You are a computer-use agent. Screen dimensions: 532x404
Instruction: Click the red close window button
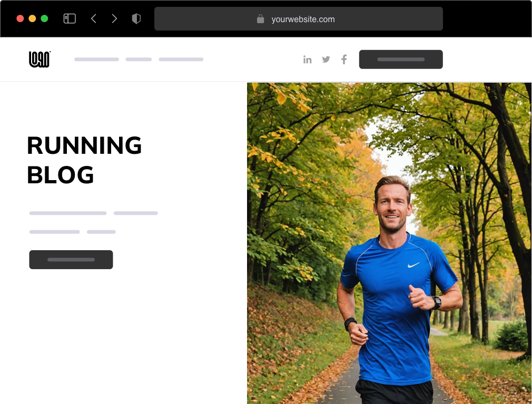point(20,18)
